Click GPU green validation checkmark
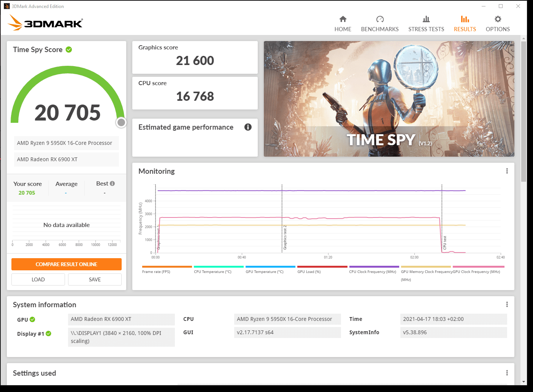This screenshot has width=533, height=392. 32,319
